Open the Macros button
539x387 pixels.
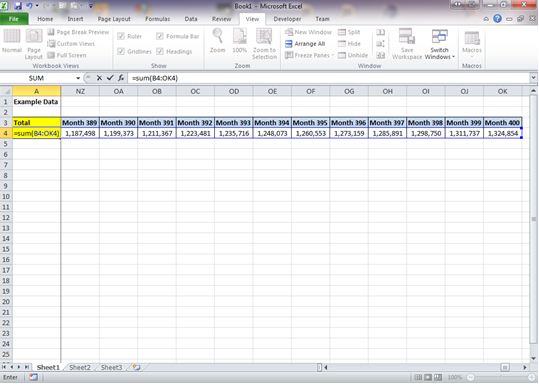[472, 44]
